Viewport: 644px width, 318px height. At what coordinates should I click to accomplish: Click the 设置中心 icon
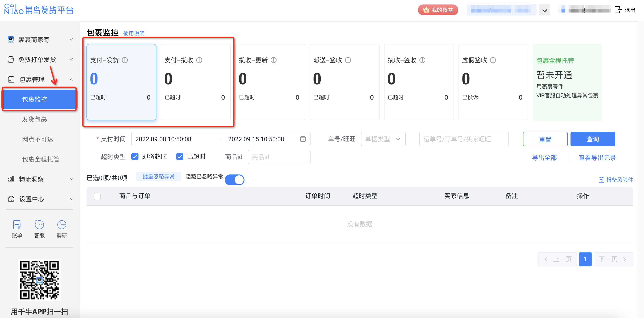tap(11, 199)
